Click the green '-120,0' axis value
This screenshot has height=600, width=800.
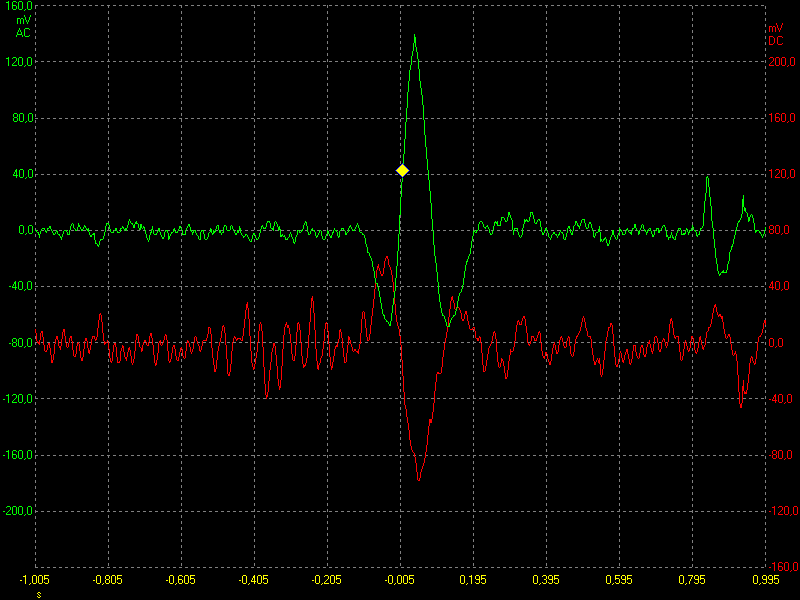click(18, 398)
